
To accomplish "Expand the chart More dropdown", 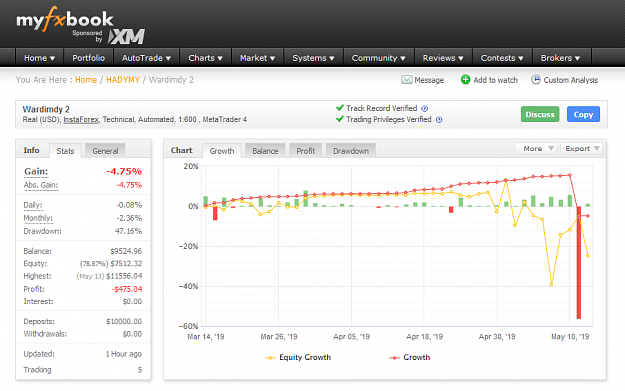I will coord(537,149).
